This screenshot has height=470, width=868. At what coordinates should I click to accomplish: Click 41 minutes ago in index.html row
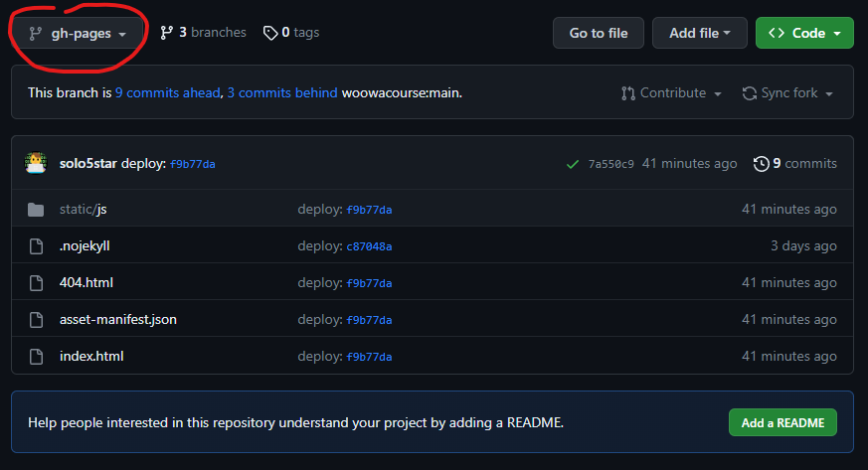789,357
